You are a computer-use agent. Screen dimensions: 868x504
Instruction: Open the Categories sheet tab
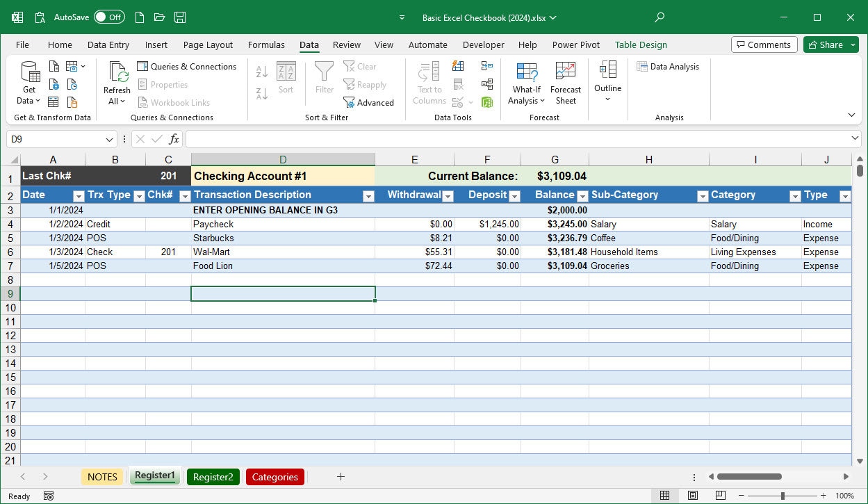(x=275, y=477)
